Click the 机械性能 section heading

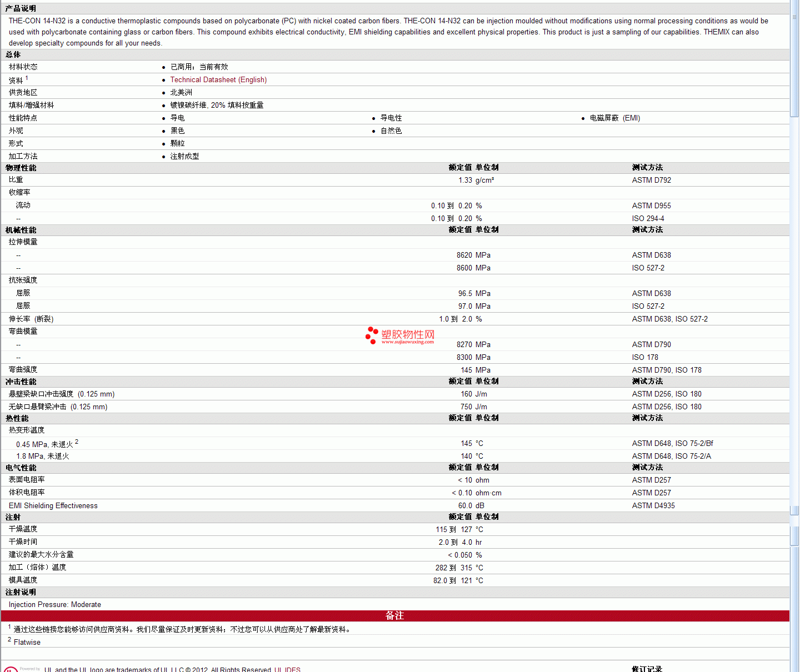coord(21,230)
